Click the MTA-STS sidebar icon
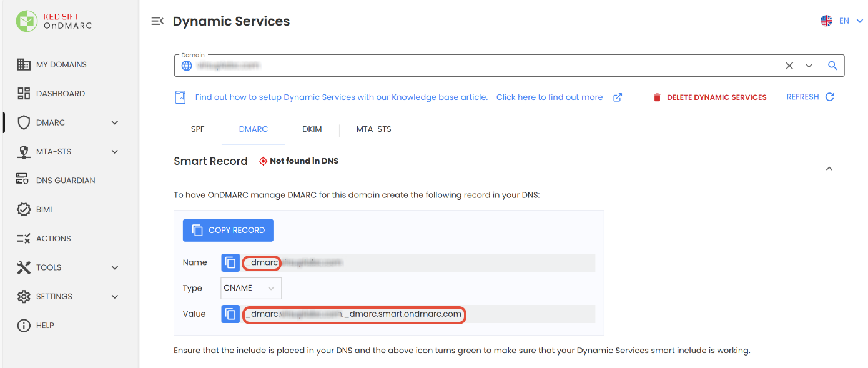The image size is (868, 368). pyautogui.click(x=24, y=151)
